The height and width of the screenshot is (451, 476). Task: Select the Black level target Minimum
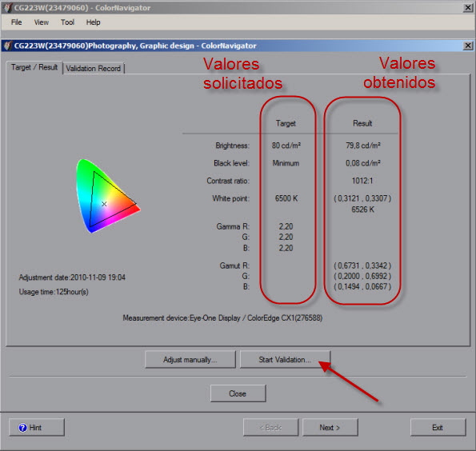point(286,163)
